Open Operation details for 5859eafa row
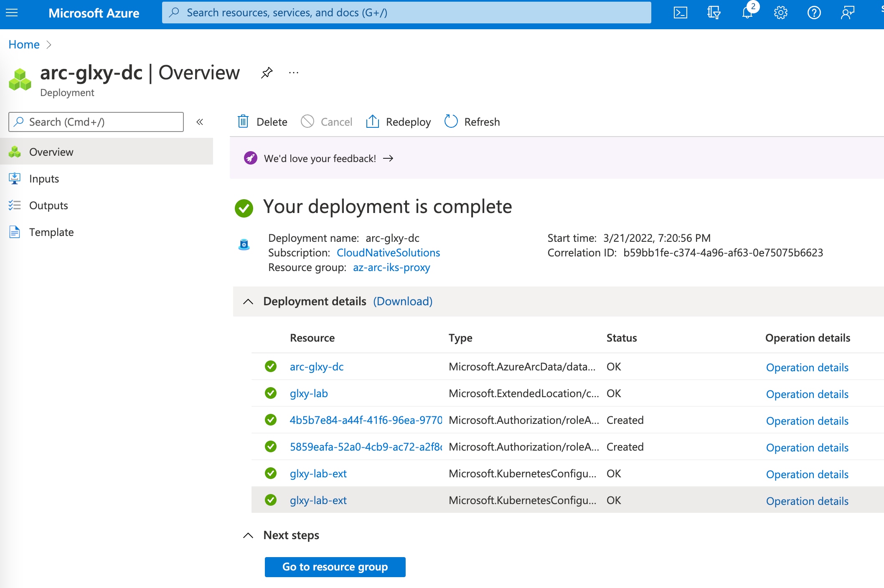 point(807,448)
